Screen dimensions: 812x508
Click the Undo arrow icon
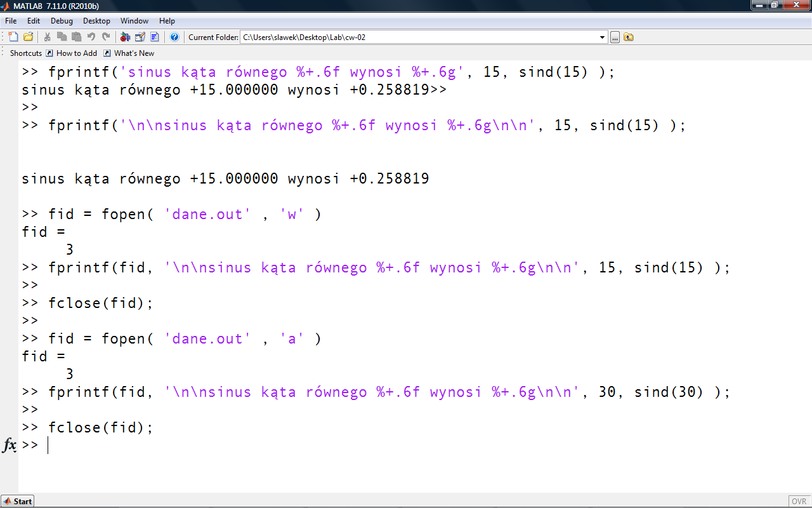(x=91, y=37)
